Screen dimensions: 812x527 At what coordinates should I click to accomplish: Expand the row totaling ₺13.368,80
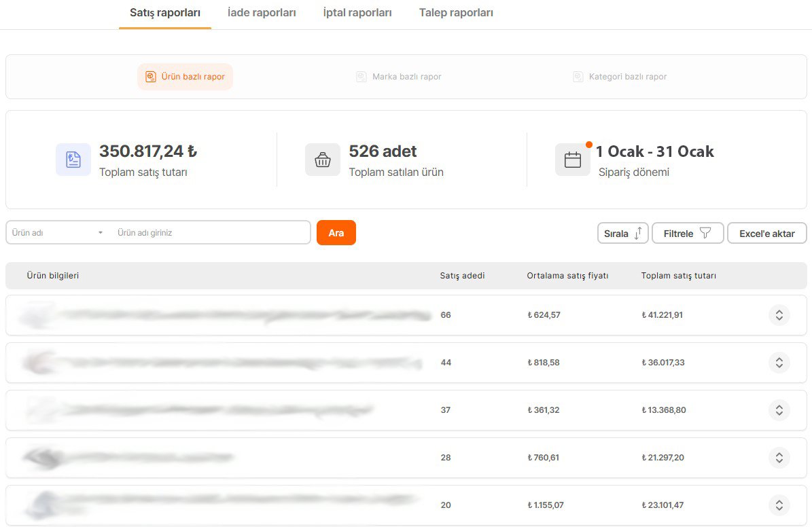click(x=779, y=410)
